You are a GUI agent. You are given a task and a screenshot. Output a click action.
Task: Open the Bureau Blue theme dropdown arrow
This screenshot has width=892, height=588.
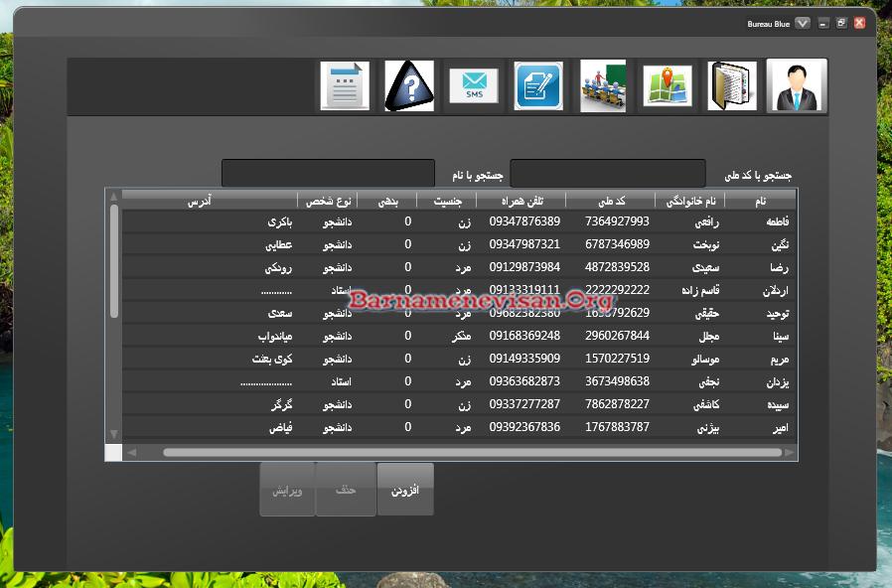(x=803, y=23)
